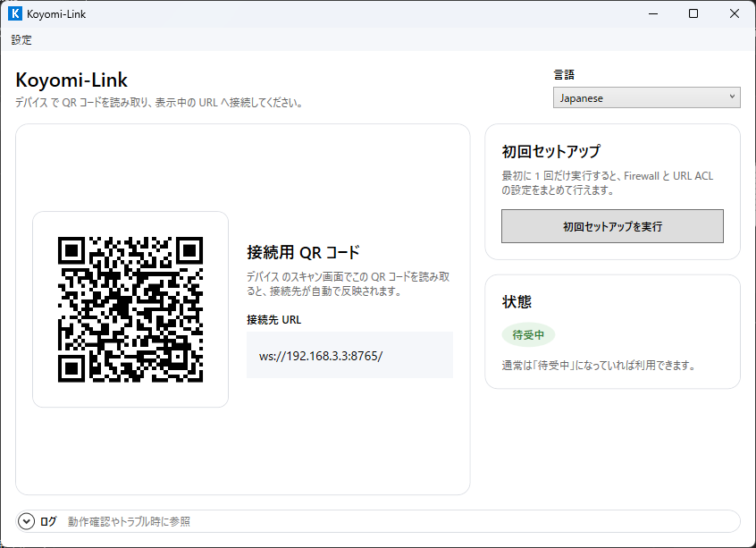756x548 pixels.
Task: Click the QR code image
Action: [130, 309]
